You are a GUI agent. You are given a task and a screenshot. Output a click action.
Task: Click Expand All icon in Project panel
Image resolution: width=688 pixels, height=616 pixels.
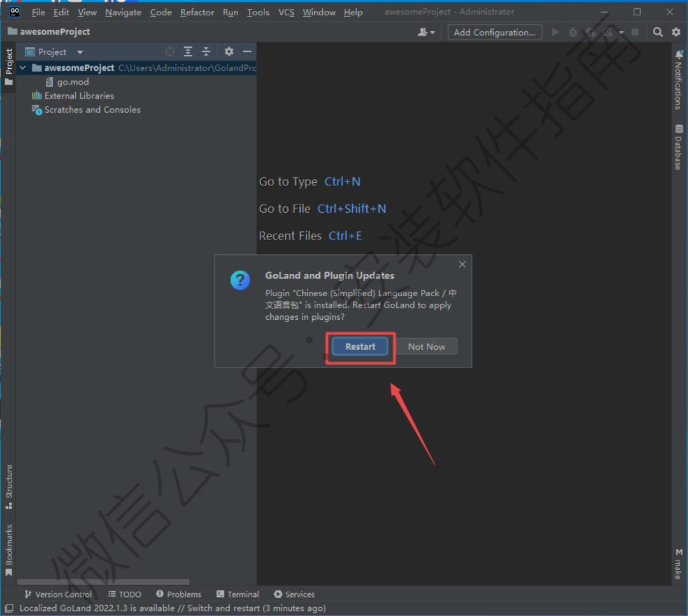coord(188,52)
